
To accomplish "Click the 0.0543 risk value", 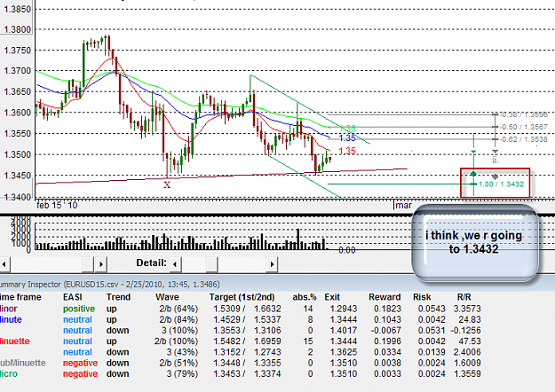I will (432, 309).
